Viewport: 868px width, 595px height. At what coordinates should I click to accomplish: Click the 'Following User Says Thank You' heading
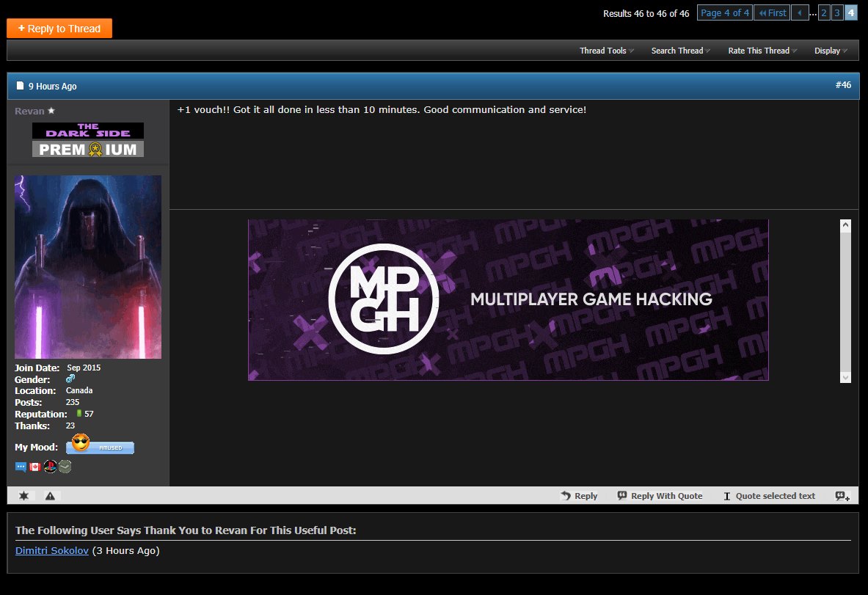pos(186,530)
